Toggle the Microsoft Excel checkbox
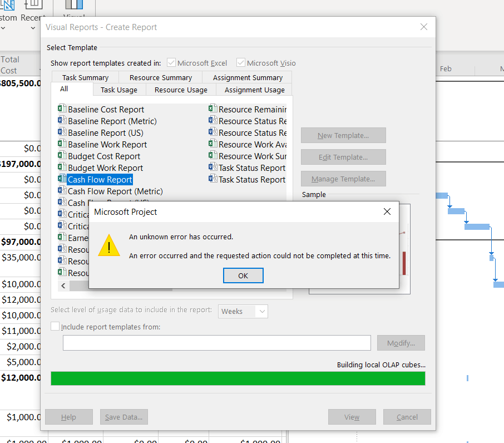Image resolution: width=504 pixels, height=443 pixels. pos(171,63)
